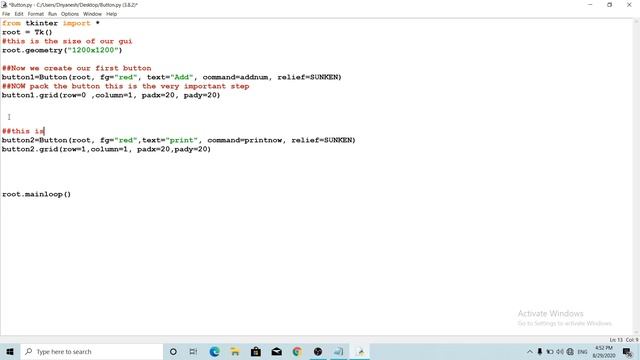
Task: Open the File menu
Action: point(6,14)
